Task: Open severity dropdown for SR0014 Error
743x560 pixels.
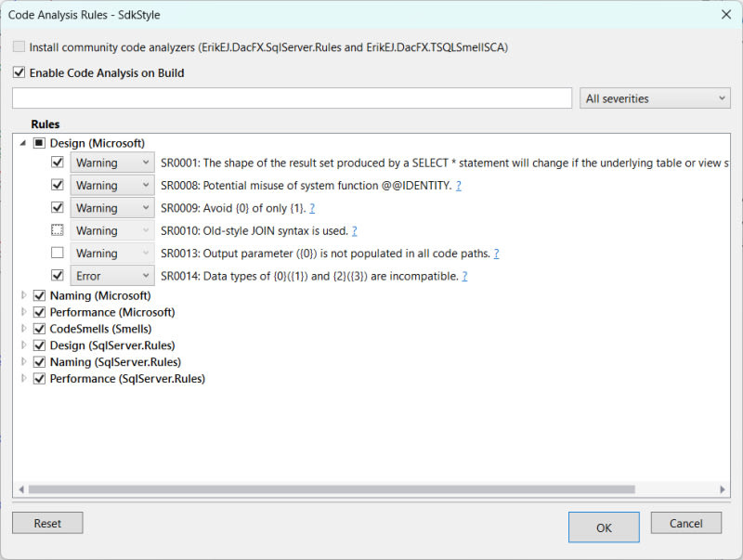Action: click(112, 276)
